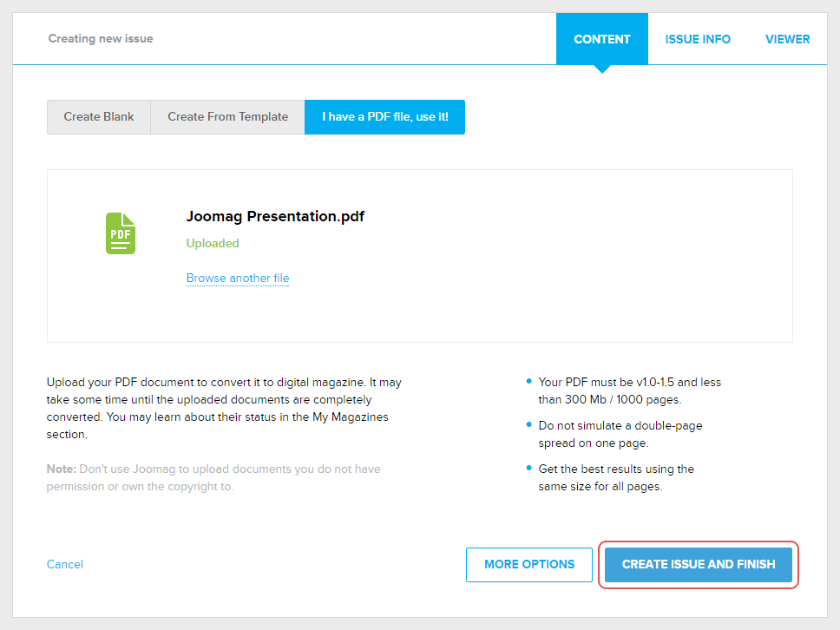Click the Joomag Presentation.pdf file name

click(275, 216)
